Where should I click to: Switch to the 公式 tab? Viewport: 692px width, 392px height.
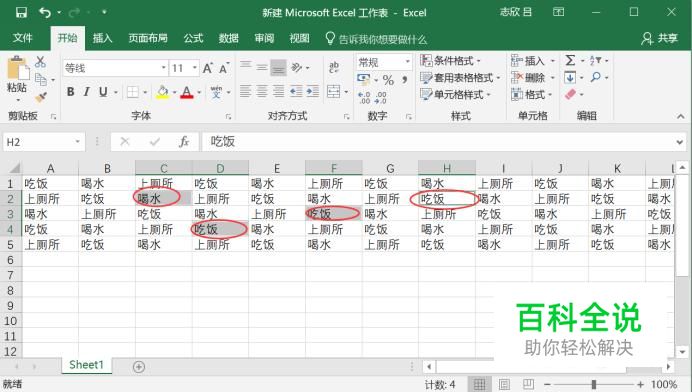click(x=193, y=38)
